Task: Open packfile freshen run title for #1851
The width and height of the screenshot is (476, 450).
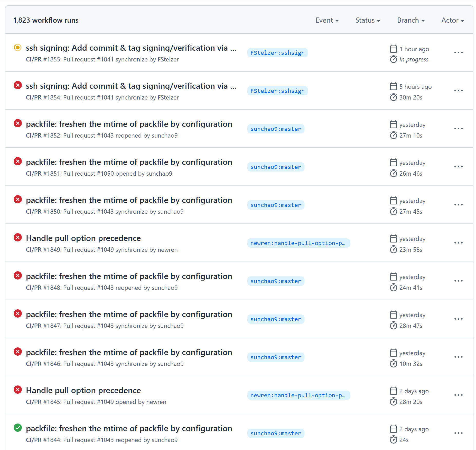Action: coord(129,162)
